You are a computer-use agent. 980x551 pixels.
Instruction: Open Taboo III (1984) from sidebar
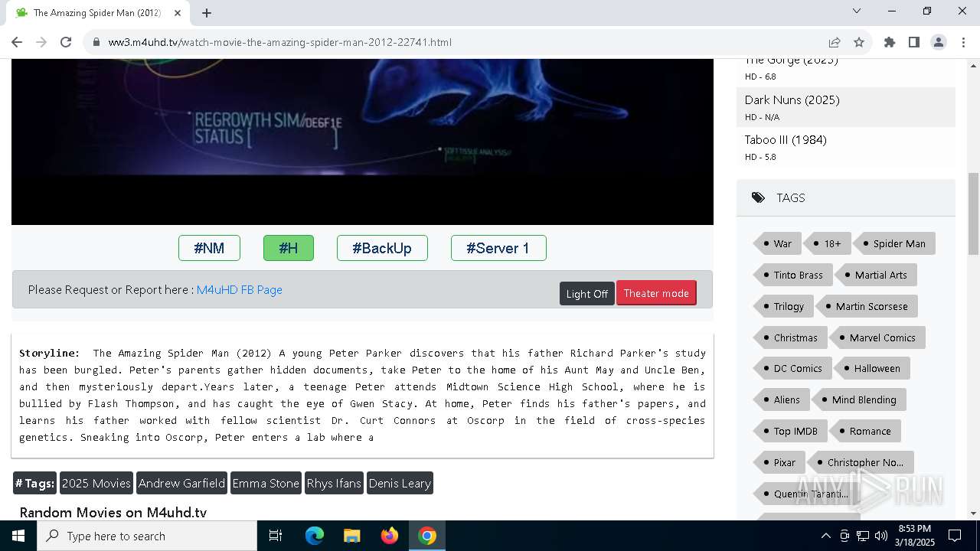pos(786,140)
